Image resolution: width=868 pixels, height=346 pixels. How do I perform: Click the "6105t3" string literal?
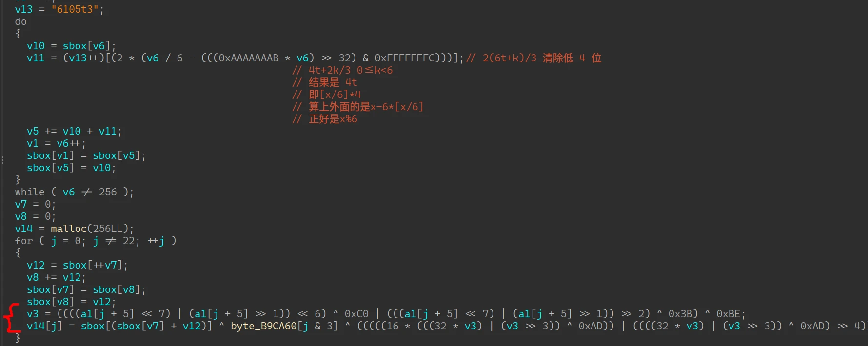click(75, 9)
